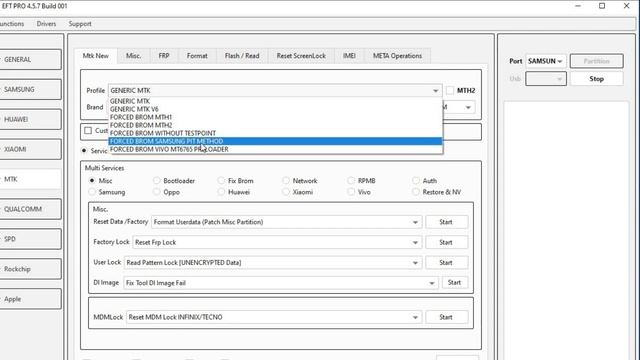Collapse the Profile dropdown arrow
The width and height of the screenshot is (640, 360).
click(x=436, y=91)
